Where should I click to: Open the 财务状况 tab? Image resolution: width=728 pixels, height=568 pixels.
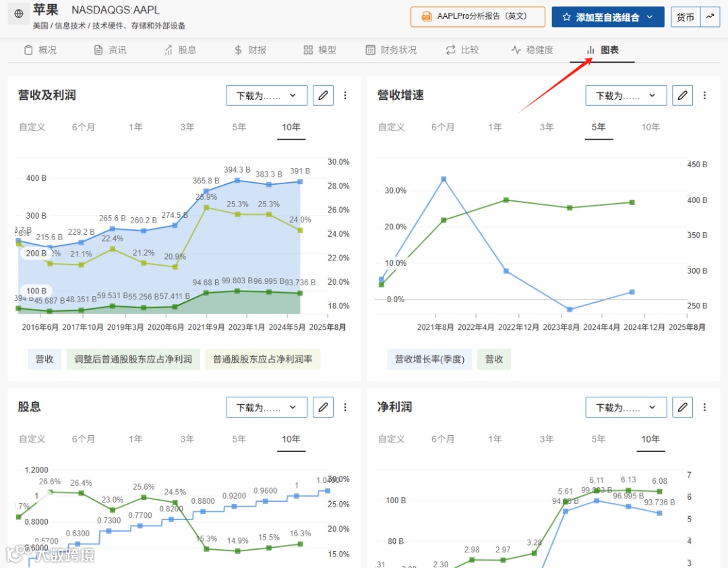click(x=391, y=50)
